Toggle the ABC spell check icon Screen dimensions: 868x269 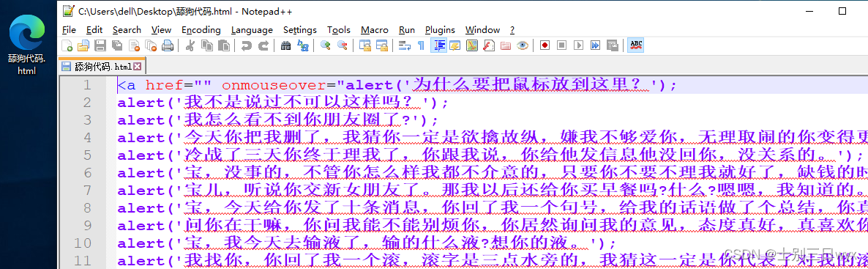click(x=635, y=45)
